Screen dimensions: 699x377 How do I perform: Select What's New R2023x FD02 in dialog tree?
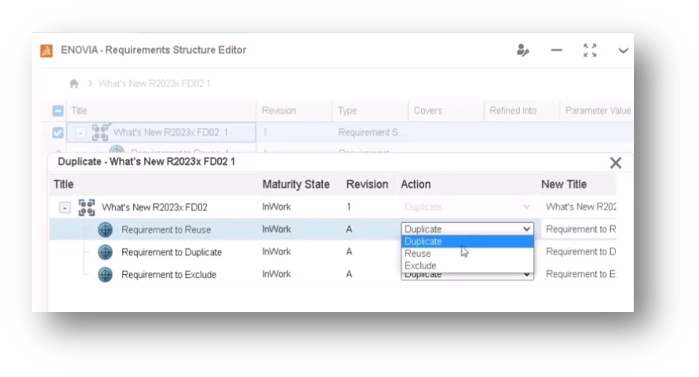point(154,207)
